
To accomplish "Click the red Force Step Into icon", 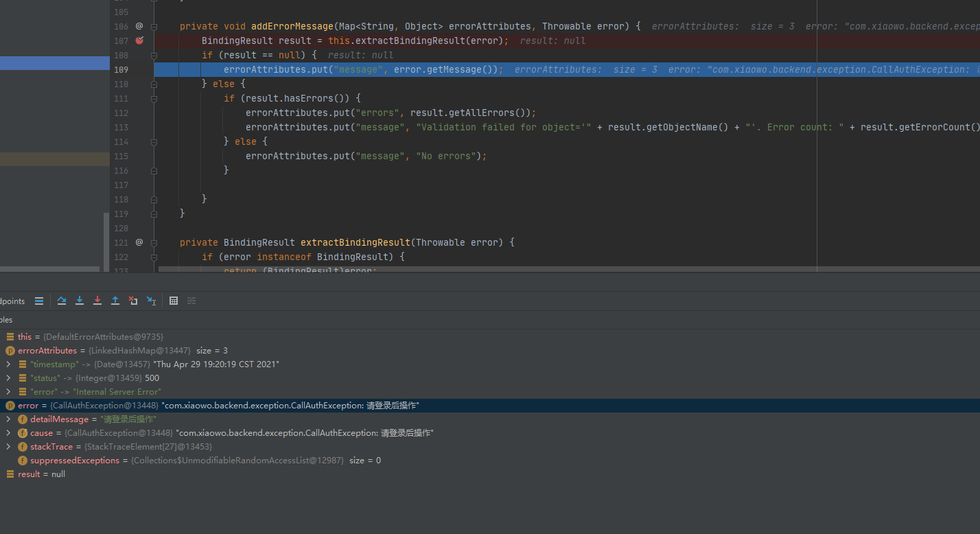I will point(97,301).
